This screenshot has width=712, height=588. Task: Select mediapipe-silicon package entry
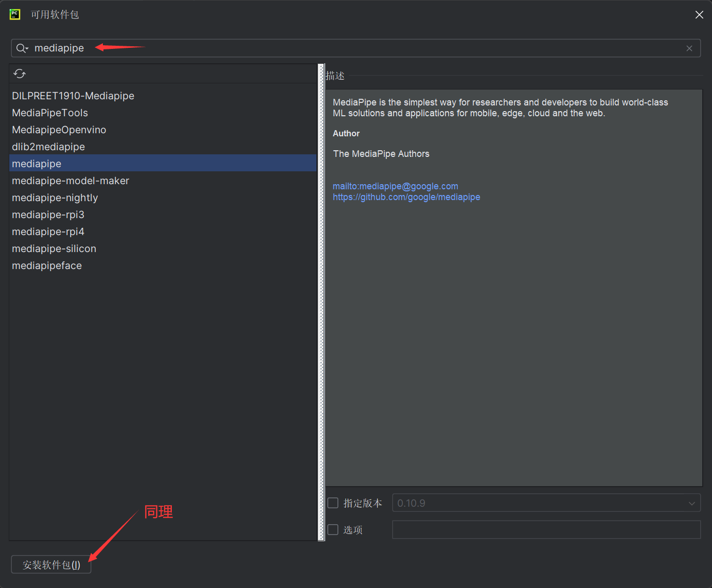(x=54, y=249)
